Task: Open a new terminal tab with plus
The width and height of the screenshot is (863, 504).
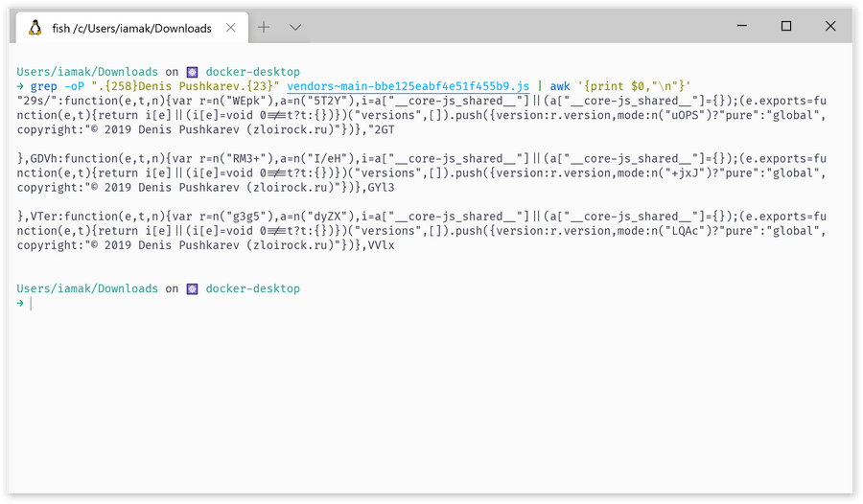Action: click(x=264, y=27)
